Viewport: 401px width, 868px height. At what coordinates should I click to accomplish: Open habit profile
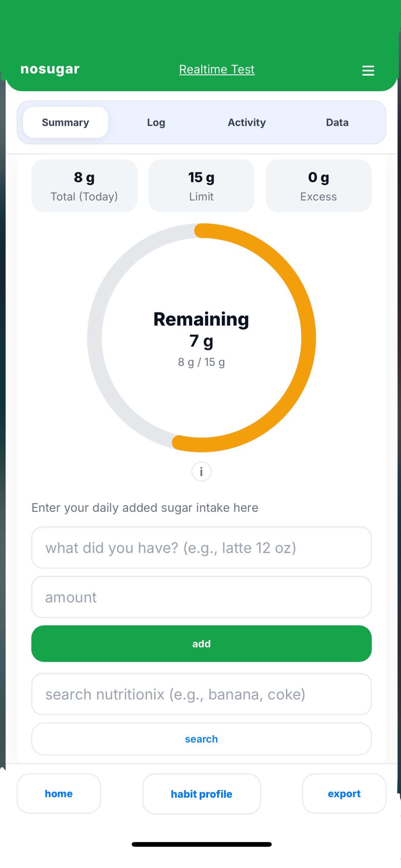(x=201, y=794)
